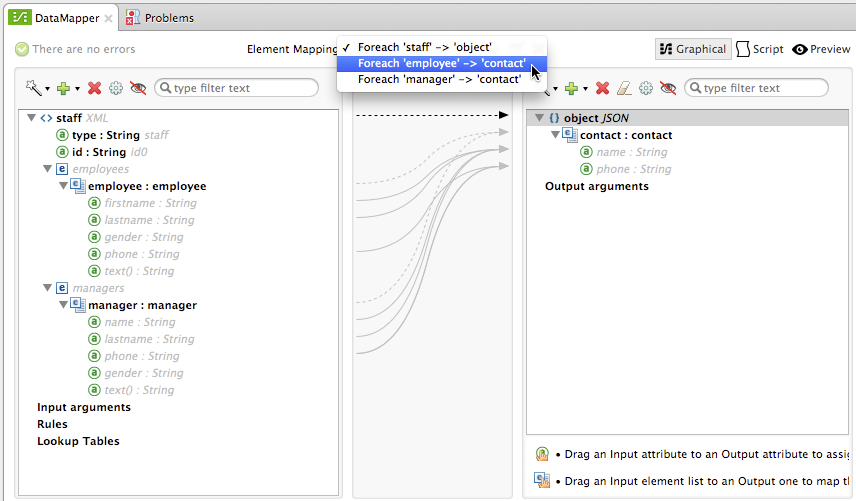Click the red X delete in output pane
Image resolution: width=856 pixels, height=501 pixels.
(603, 88)
